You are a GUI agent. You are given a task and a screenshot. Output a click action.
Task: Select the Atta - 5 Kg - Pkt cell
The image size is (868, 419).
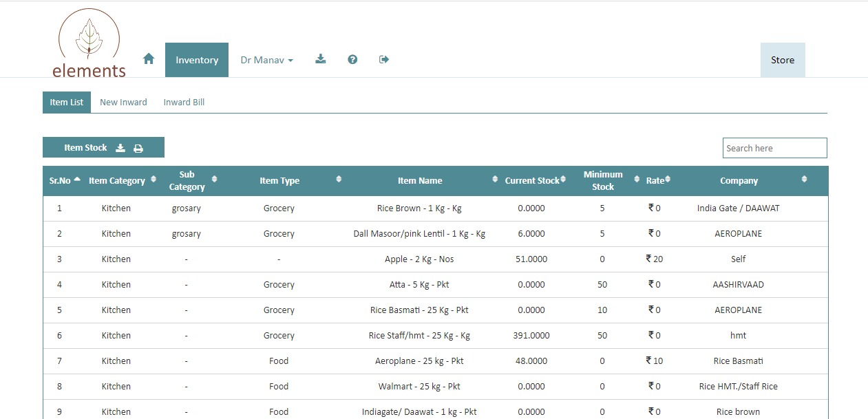tap(419, 285)
